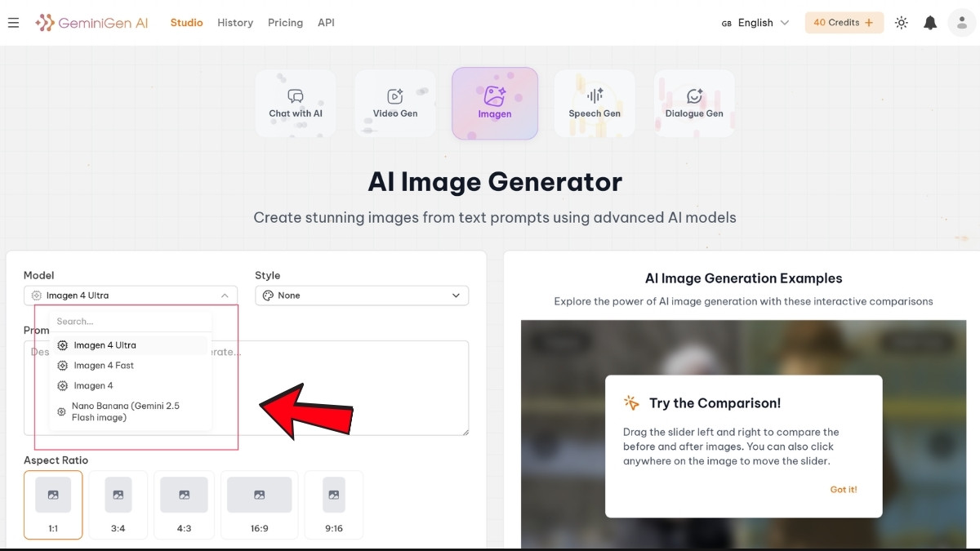Choose the 16:9 aspect ratio
Screen dimensions: 980x551
point(259,504)
